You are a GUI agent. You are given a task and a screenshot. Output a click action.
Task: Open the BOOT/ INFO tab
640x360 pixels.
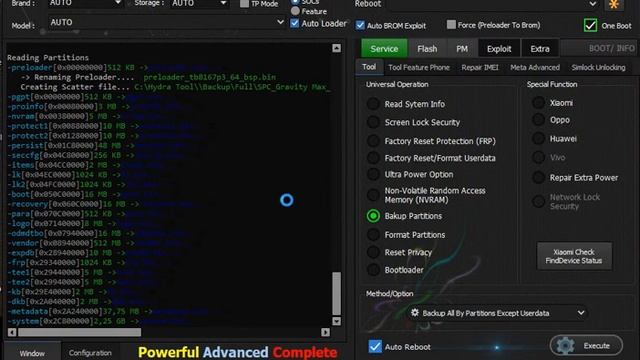coord(611,49)
